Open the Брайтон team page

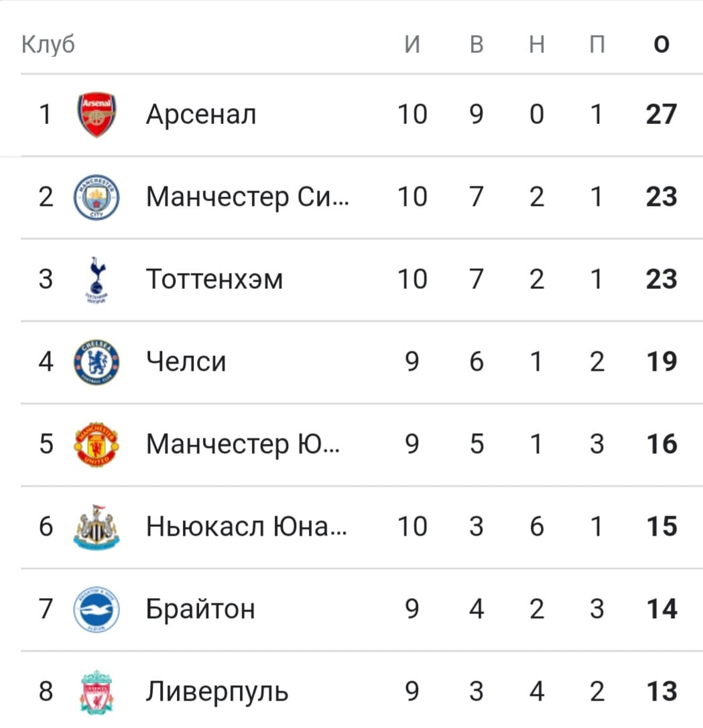[x=200, y=609]
